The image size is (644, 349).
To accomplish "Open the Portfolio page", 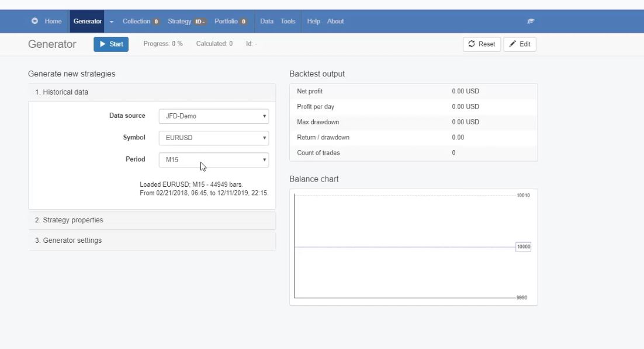I will [x=230, y=22].
